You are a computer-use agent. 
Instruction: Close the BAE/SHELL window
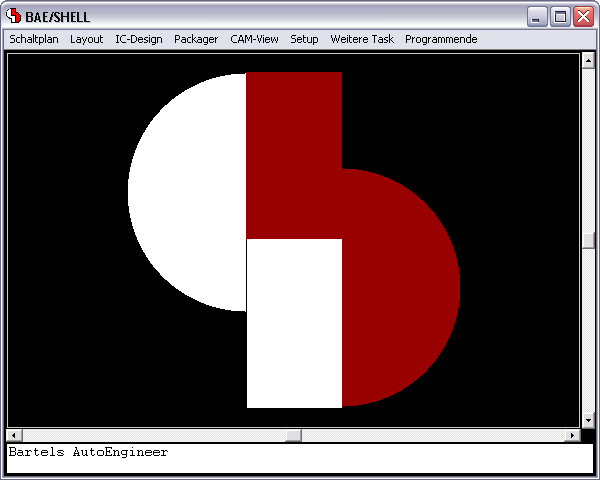pyautogui.click(x=583, y=16)
